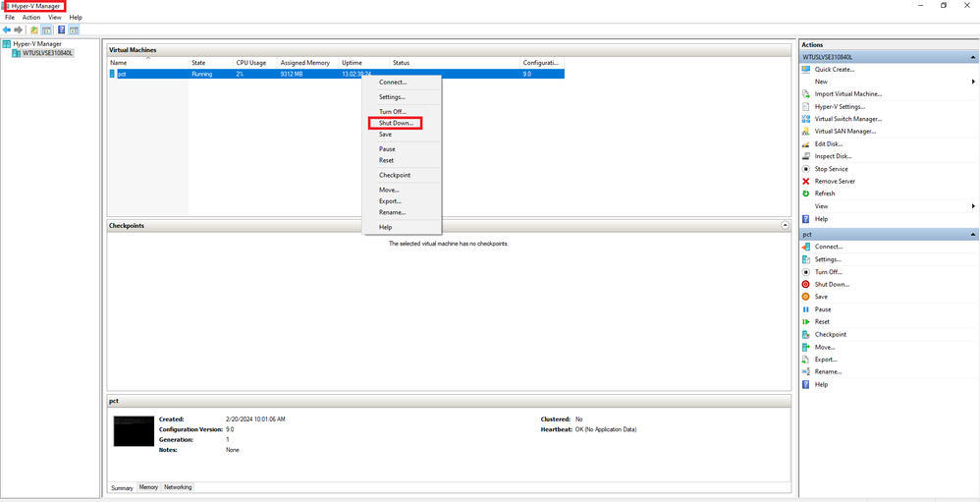Image resolution: width=980 pixels, height=502 pixels.
Task: Click Connect under pct in Actions pane
Action: tap(829, 247)
